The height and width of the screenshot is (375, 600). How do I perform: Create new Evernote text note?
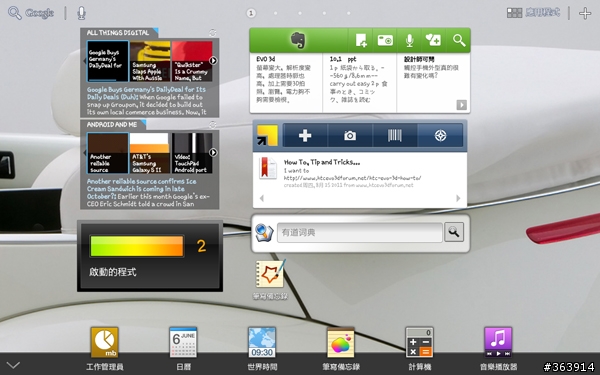pyautogui.click(x=360, y=40)
